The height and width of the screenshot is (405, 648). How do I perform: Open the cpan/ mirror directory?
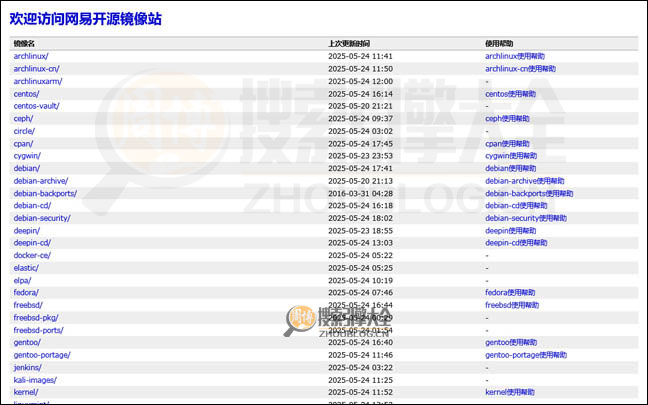23,144
